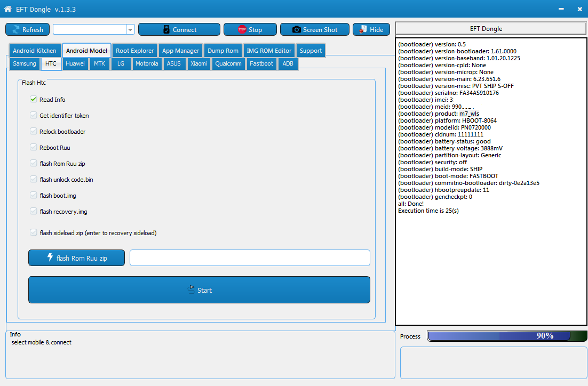Switch to the MTK tab
The image size is (588, 386).
click(99, 63)
